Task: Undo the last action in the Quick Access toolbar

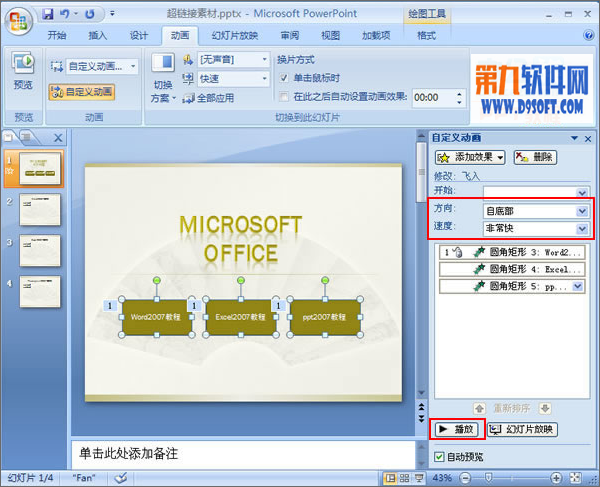Action: pyautogui.click(x=65, y=14)
